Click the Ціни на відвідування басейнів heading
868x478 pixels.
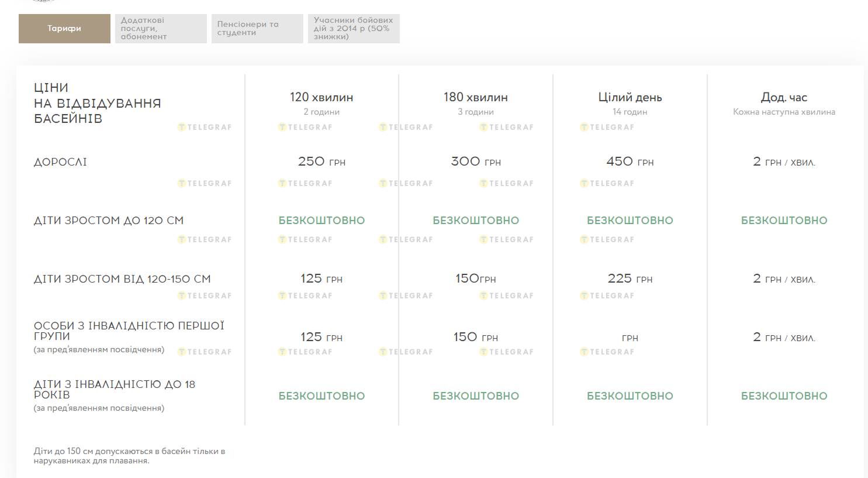pos(97,104)
